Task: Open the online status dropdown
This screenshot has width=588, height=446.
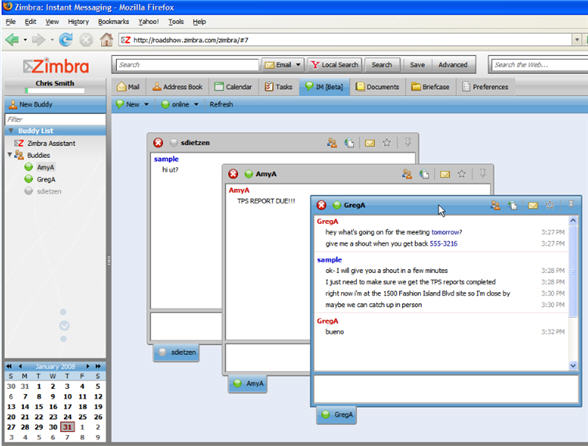Action: [180, 104]
